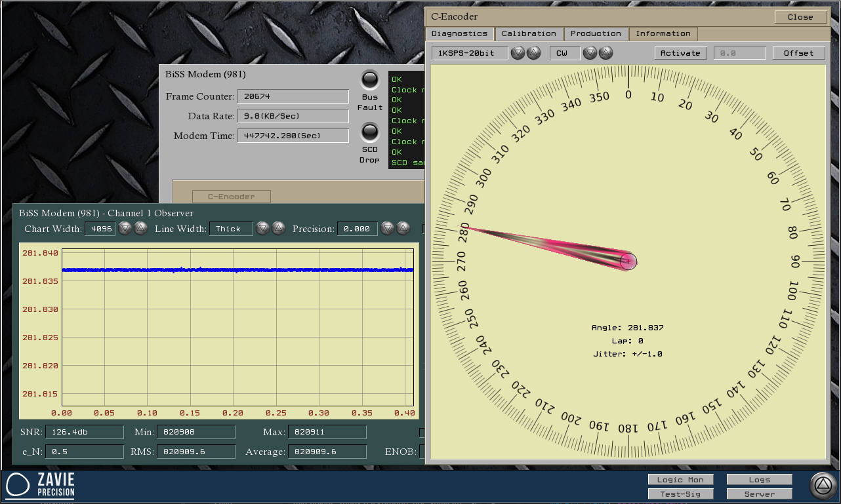Viewport: 841px width, 504px height.
Task: Click the Precision field showing 0.000
Action: [x=358, y=229]
